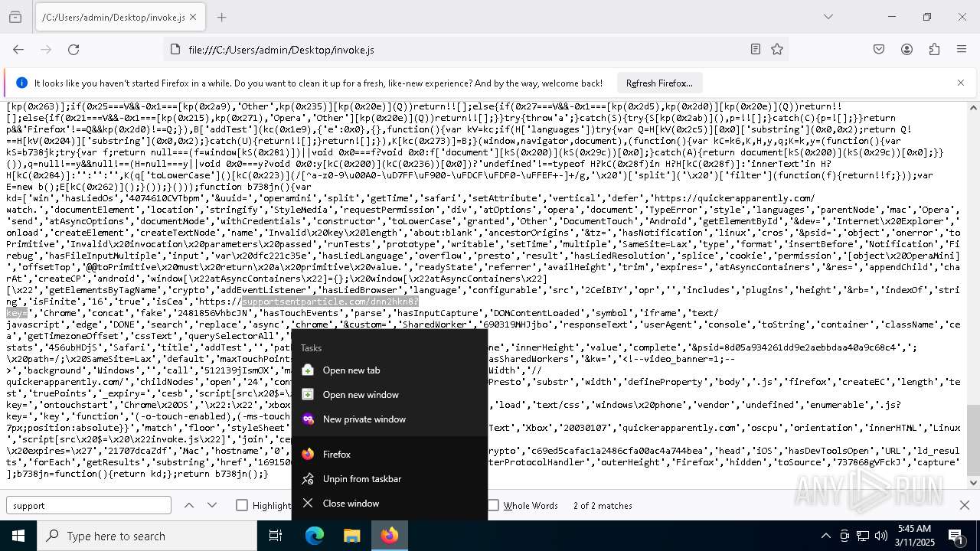Open the notification center icon

coord(957,536)
